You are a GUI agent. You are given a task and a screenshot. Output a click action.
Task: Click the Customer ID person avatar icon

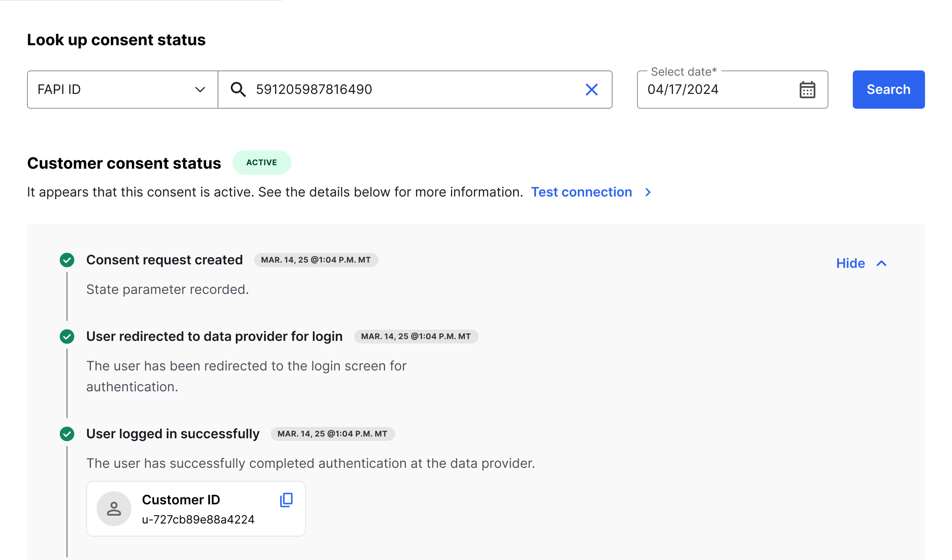coord(114,509)
